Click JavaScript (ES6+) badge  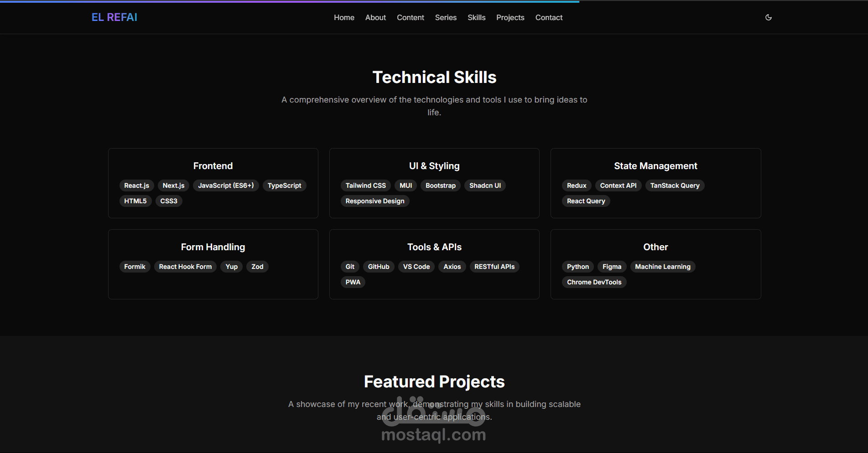(226, 185)
